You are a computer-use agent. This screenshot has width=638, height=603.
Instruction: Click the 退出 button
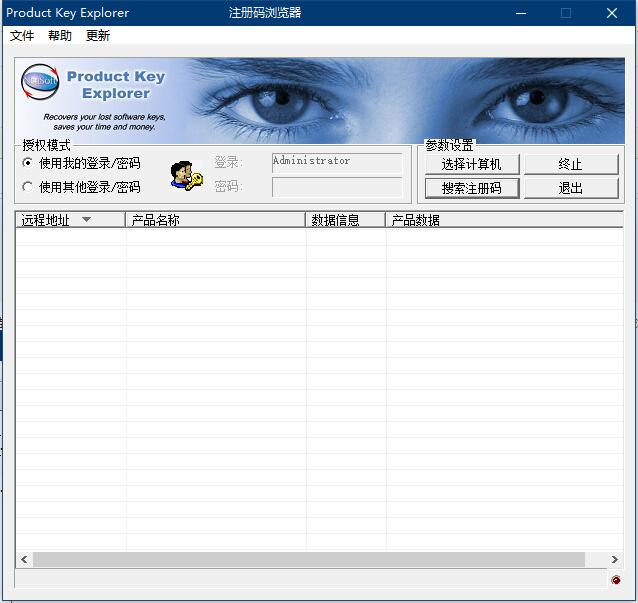pyautogui.click(x=571, y=188)
